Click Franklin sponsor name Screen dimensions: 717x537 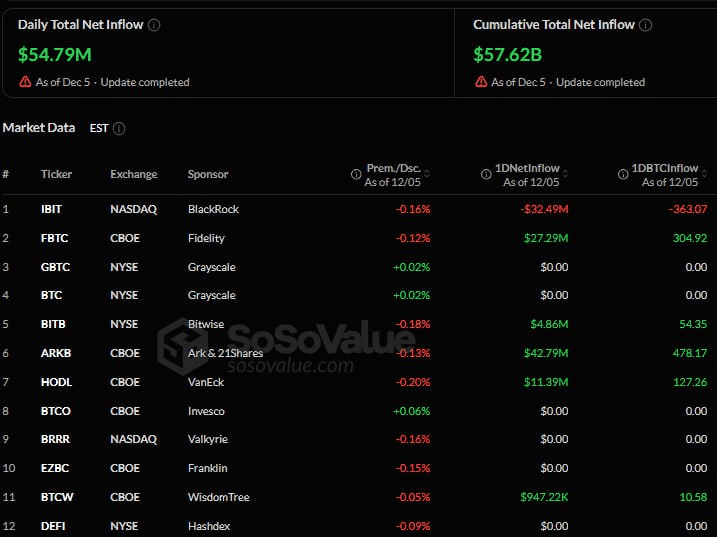point(208,468)
